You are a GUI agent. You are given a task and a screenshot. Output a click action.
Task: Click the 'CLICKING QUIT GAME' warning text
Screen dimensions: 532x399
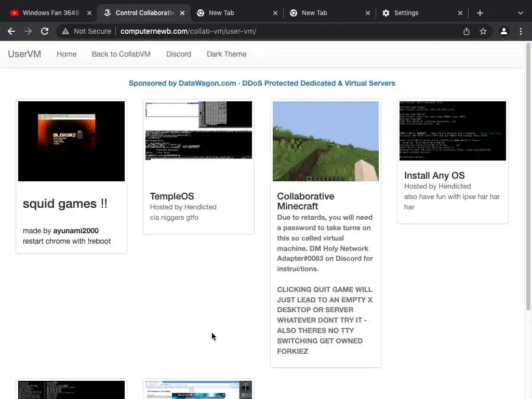(x=325, y=320)
